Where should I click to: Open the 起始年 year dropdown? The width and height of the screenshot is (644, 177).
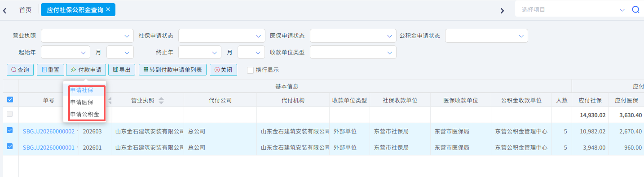coord(66,52)
